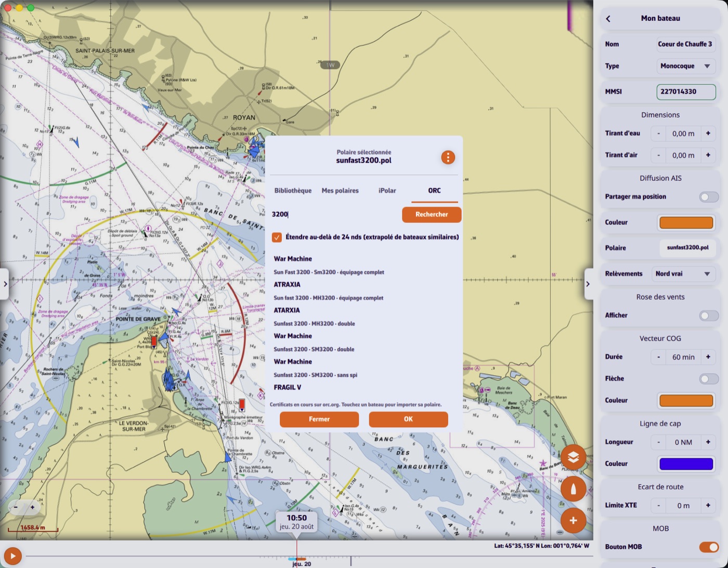Go back from Mon bateau panel
The height and width of the screenshot is (568, 728).
click(608, 19)
